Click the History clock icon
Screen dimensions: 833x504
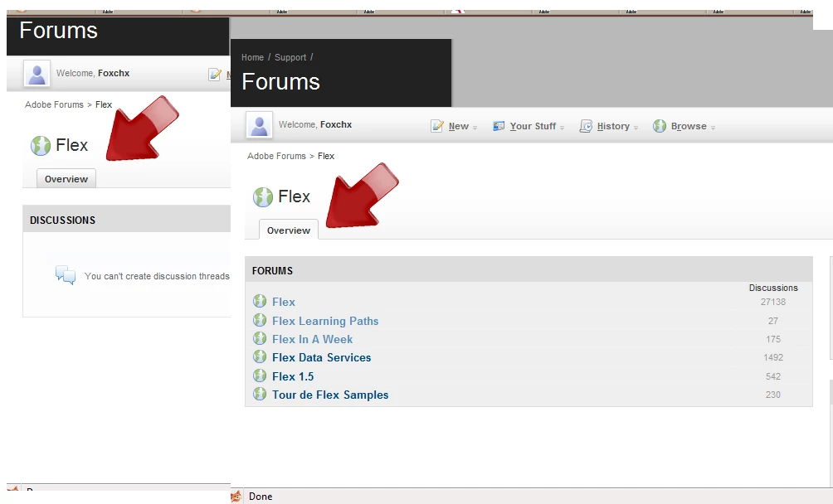coord(586,126)
